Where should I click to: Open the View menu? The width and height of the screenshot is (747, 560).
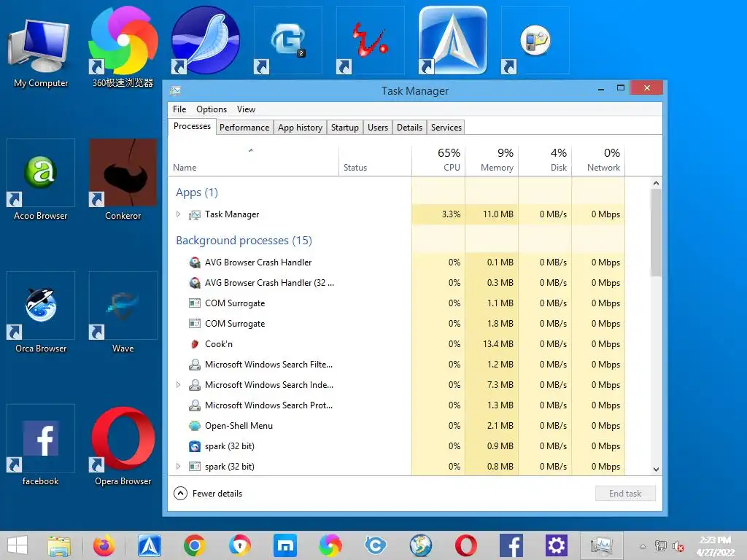[247, 109]
